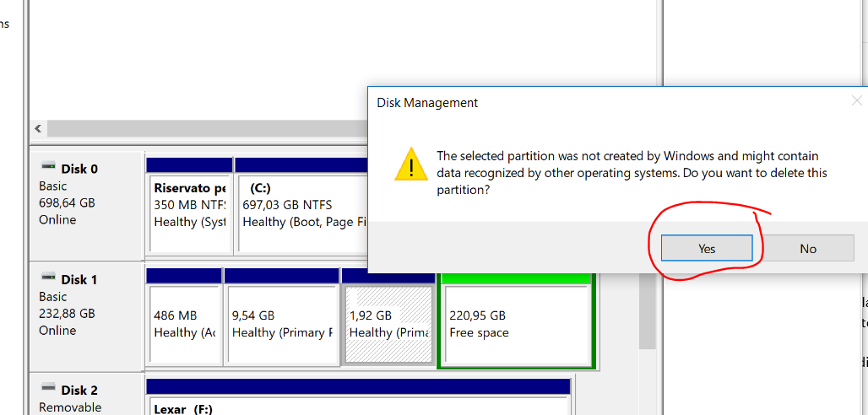Select the hatched 1,92 GB partition

tap(388, 324)
